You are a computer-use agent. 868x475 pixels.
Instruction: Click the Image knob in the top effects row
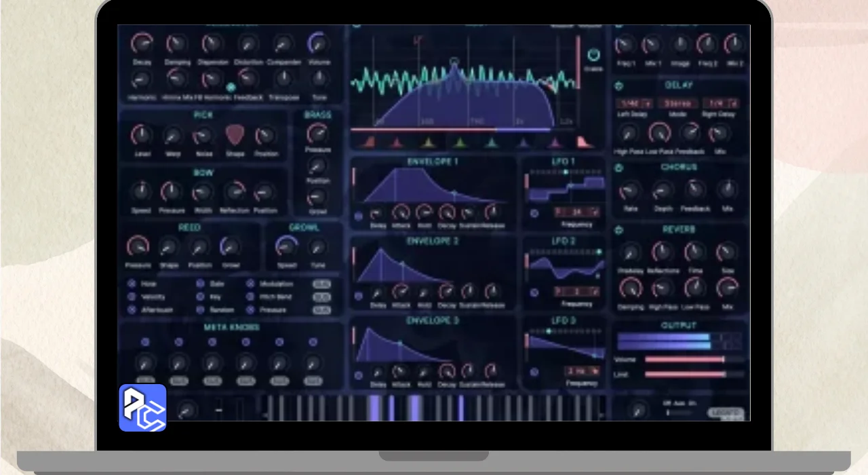click(680, 45)
